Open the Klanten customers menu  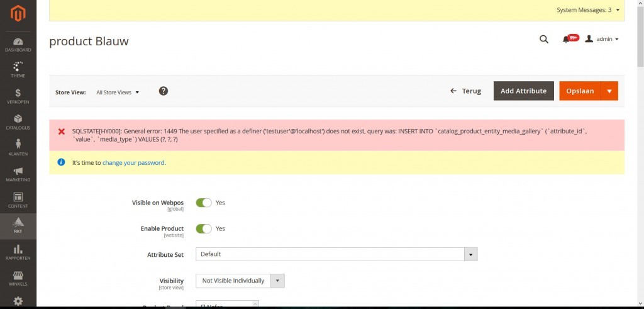tap(18, 148)
